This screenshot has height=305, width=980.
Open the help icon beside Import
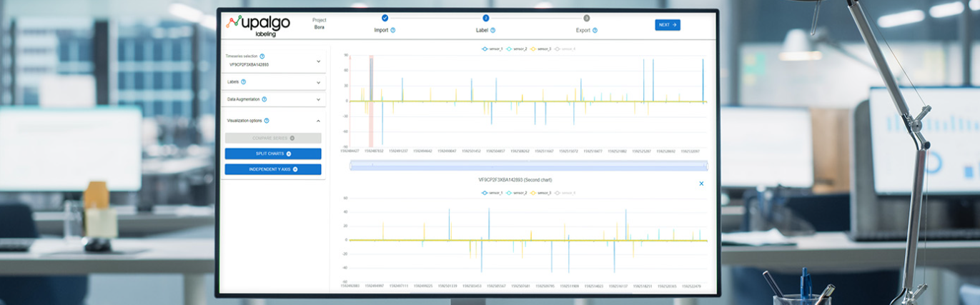[x=393, y=30]
